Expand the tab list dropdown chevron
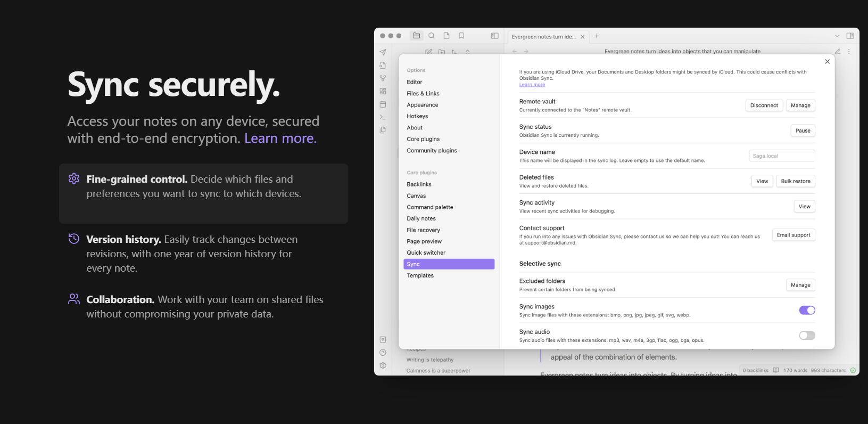This screenshot has height=424, width=868. tap(837, 36)
